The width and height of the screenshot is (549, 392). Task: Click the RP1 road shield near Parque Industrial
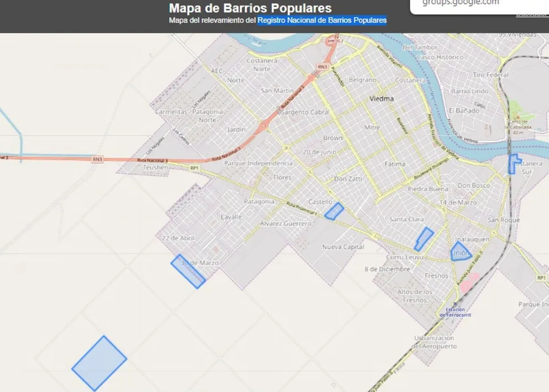pos(541,278)
